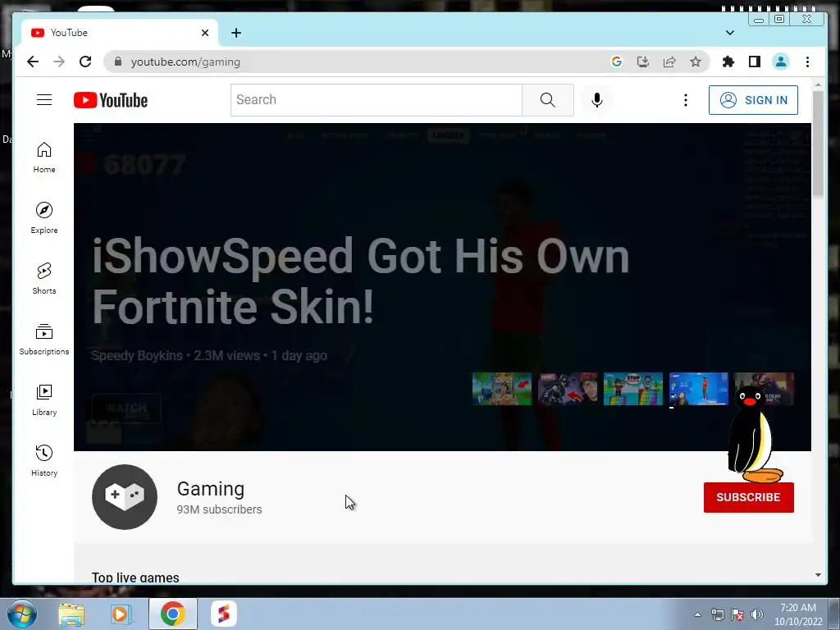Share this page icon
The image size is (840, 630).
pyautogui.click(x=669, y=62)
